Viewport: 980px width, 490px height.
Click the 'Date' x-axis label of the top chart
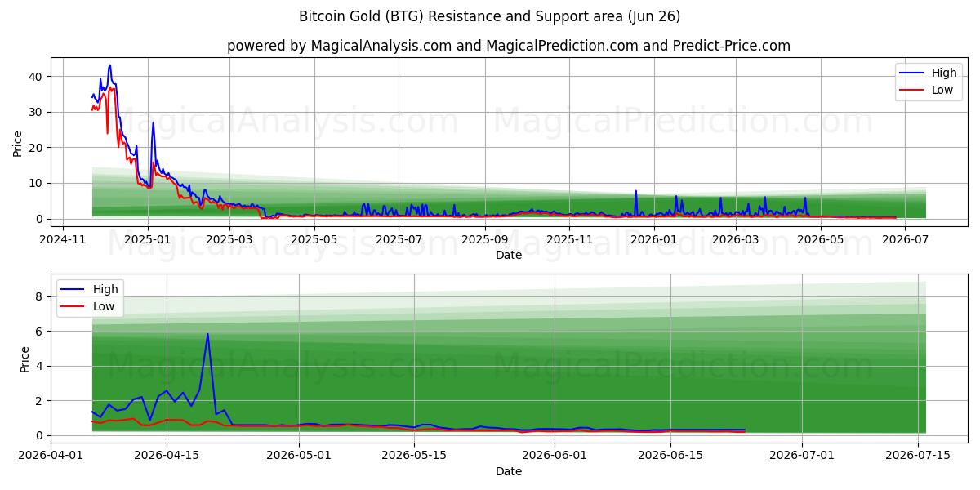coord(509,255)
